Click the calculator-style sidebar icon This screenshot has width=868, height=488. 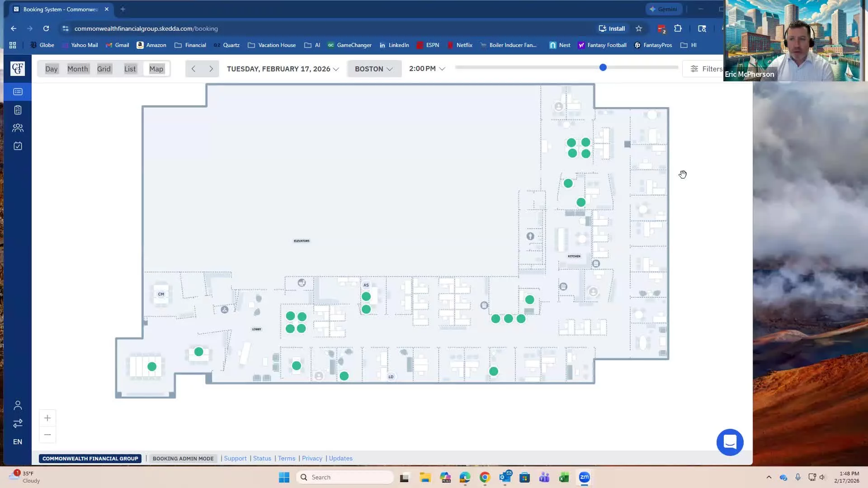pyautogui.click(x=18, y=110)
